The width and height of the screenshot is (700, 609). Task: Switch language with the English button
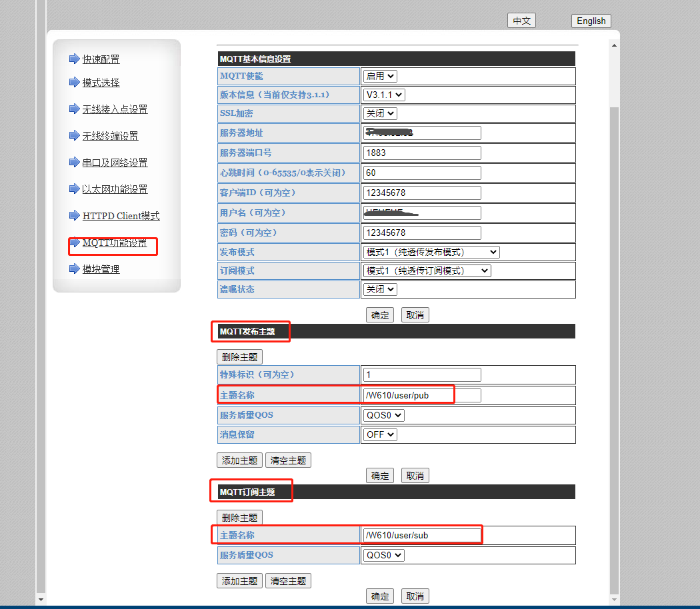point(591,21)
